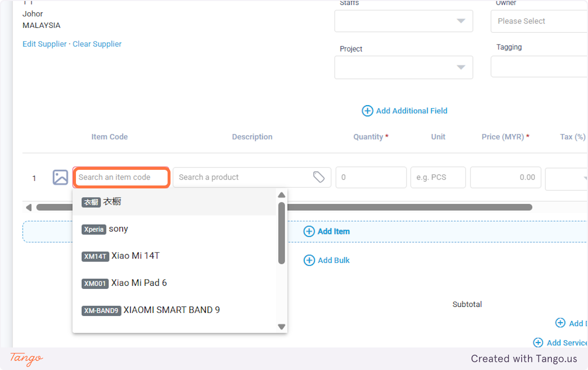Screen dimensions: 588x370
Task: Click the Description column header
Action: tap(252, 137)
